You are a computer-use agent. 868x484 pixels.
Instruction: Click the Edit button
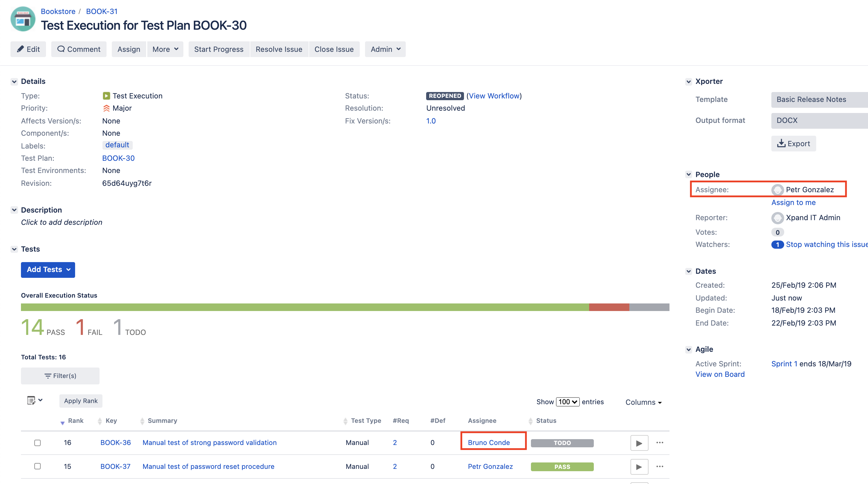[28, 49]
